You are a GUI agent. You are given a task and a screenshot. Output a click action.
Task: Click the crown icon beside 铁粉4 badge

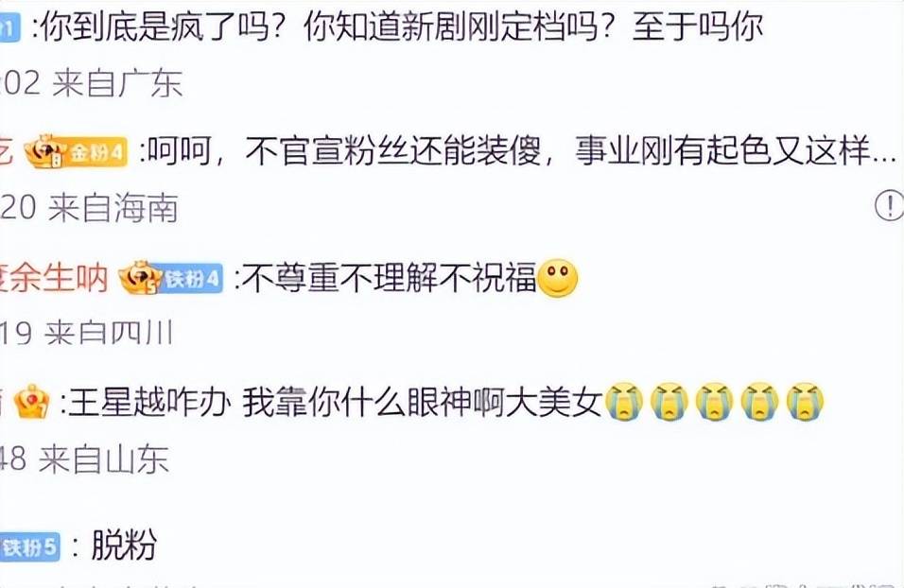(140, 277)
